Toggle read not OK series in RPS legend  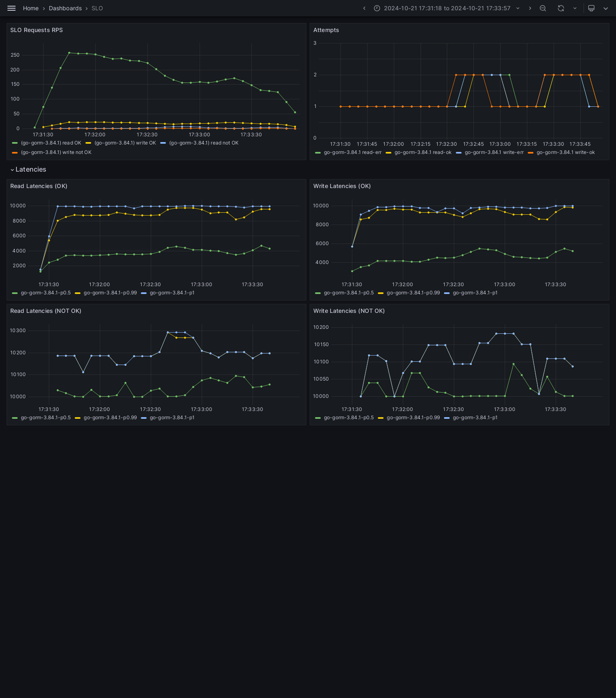[x=204, y=143]
